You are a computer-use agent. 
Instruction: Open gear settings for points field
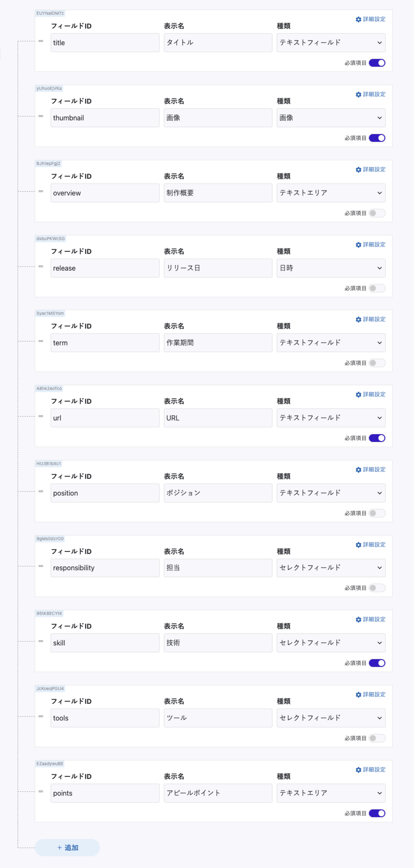(358, 770)
